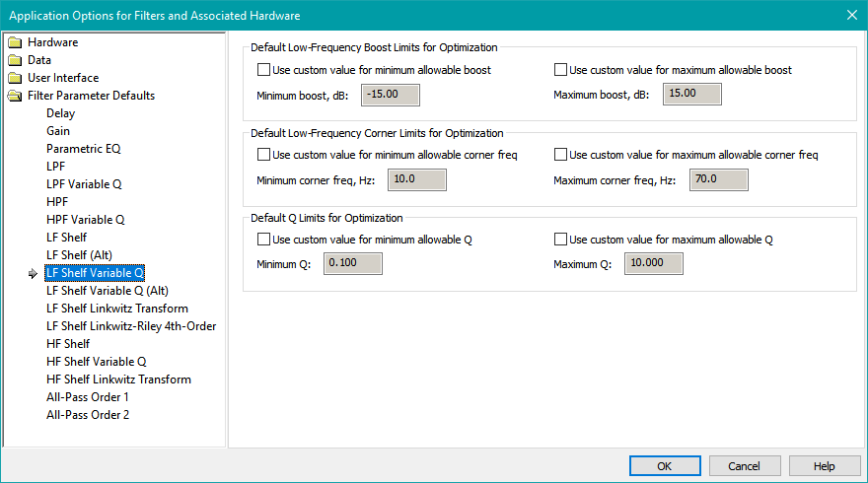Enable custom value for maximum allowable boost
The height and width of the screenshot is (483, 868).
pos(561,70)
